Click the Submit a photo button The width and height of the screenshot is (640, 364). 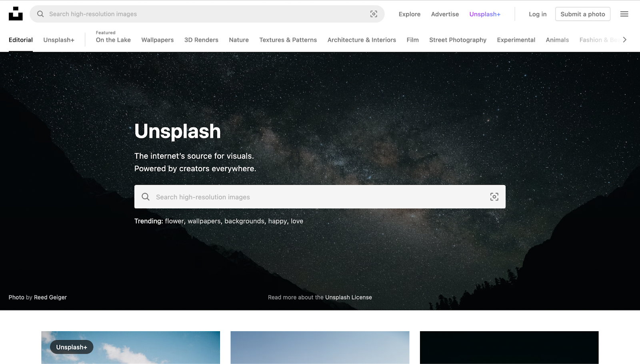tap(582, 14)
